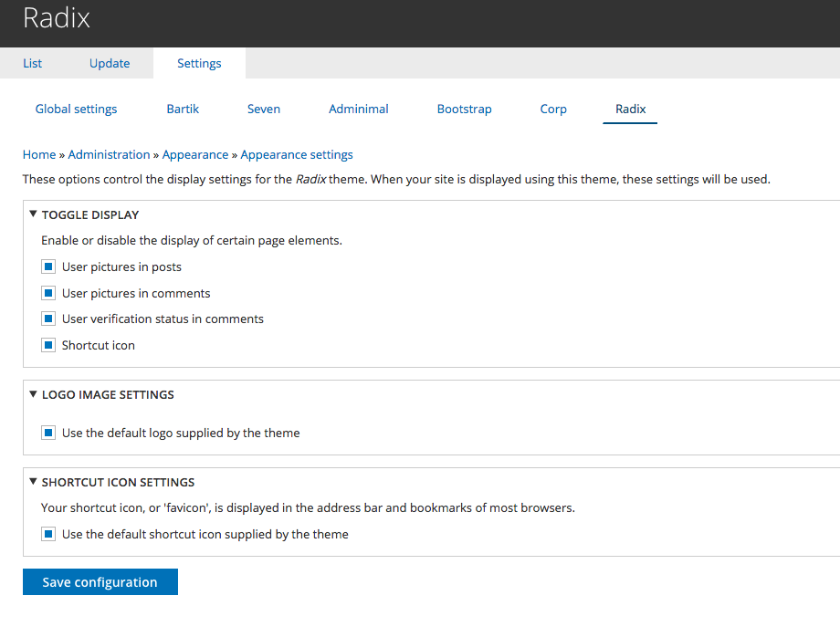840x627 pixels.
Task: Select the Bartik theme tab
Action: pyautogui.click(x=183, y=109)
